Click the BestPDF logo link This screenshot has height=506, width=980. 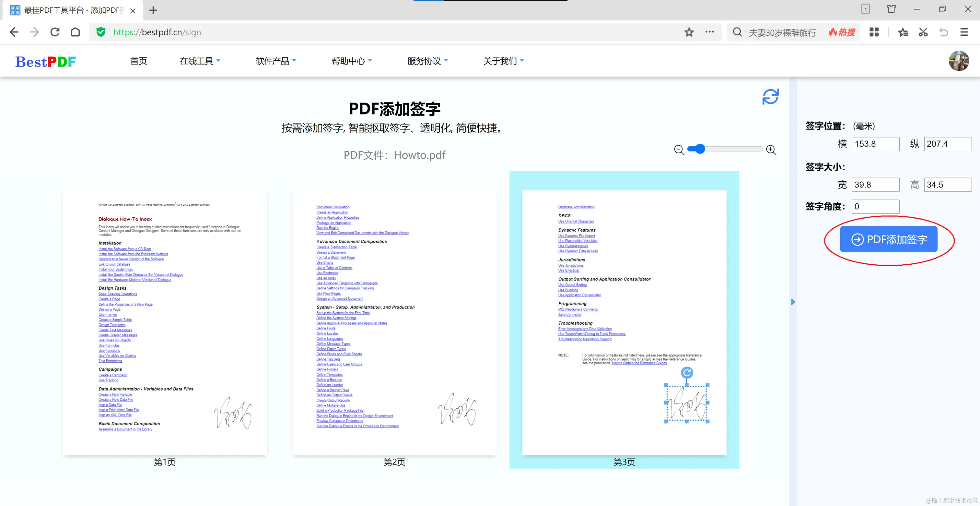tap(46, 61)
